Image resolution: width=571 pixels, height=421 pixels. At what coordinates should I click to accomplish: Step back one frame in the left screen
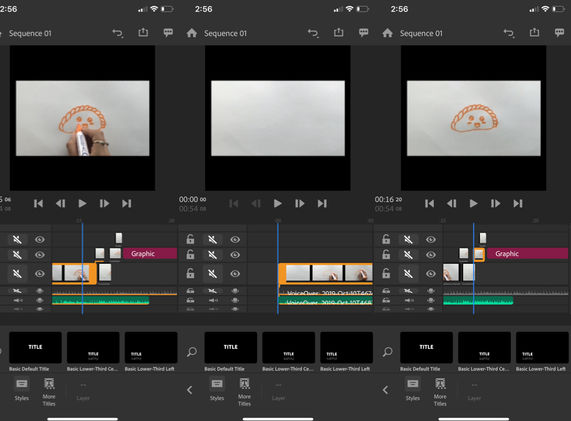click(60, 203)
